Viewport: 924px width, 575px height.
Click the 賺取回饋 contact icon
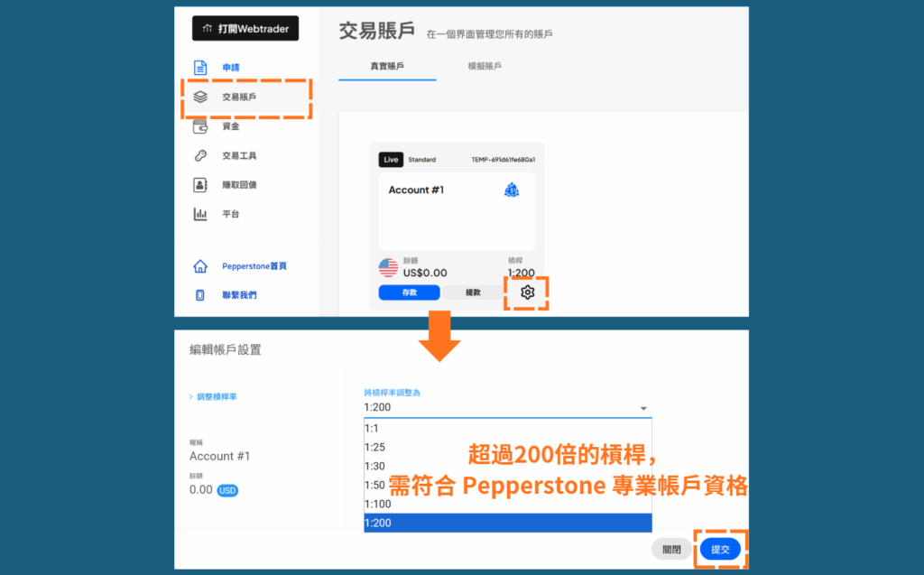coord(200,185)
